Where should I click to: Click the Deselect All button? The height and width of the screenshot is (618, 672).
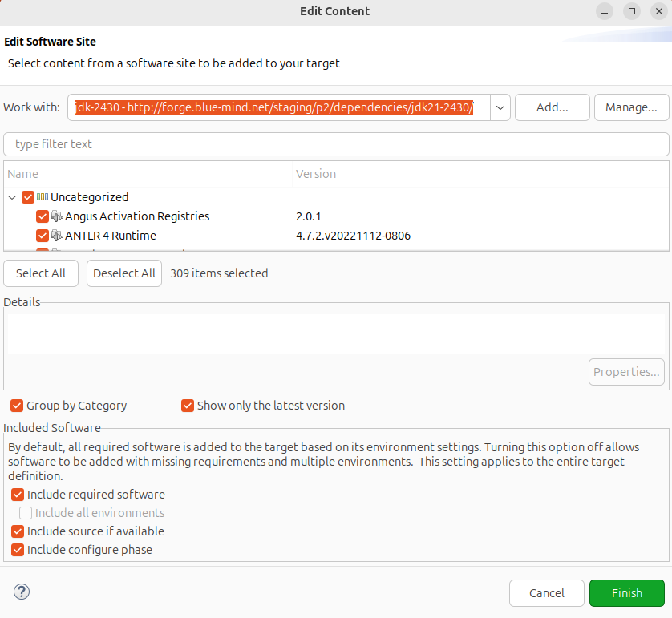pyautogui.click(x=124, y=273)
